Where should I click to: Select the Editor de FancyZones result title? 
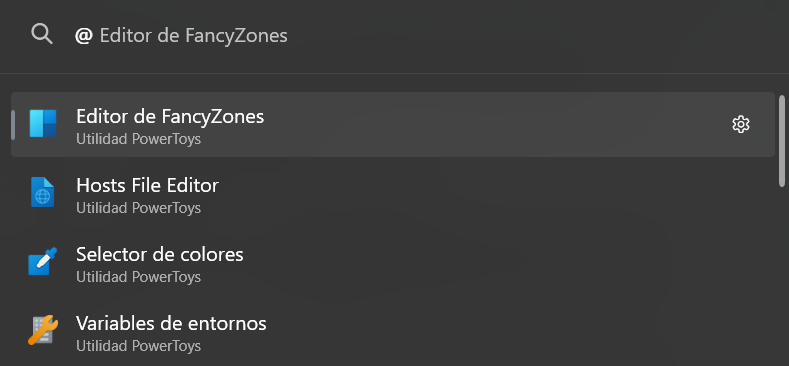tap(170, 116)
